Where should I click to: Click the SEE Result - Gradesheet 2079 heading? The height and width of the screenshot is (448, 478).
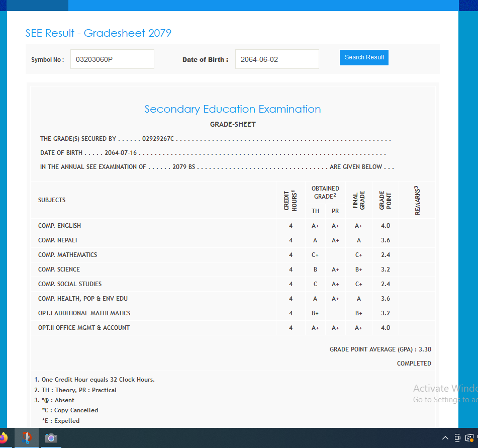(99, 33)
